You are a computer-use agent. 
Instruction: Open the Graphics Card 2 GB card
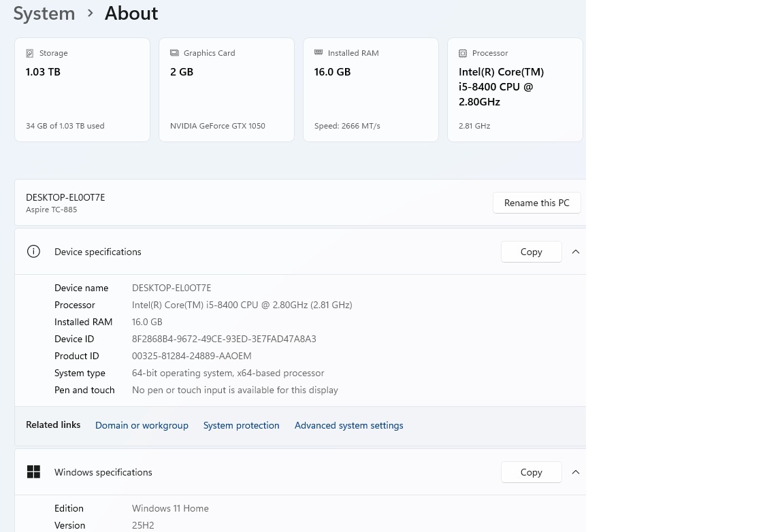point(227,90)
